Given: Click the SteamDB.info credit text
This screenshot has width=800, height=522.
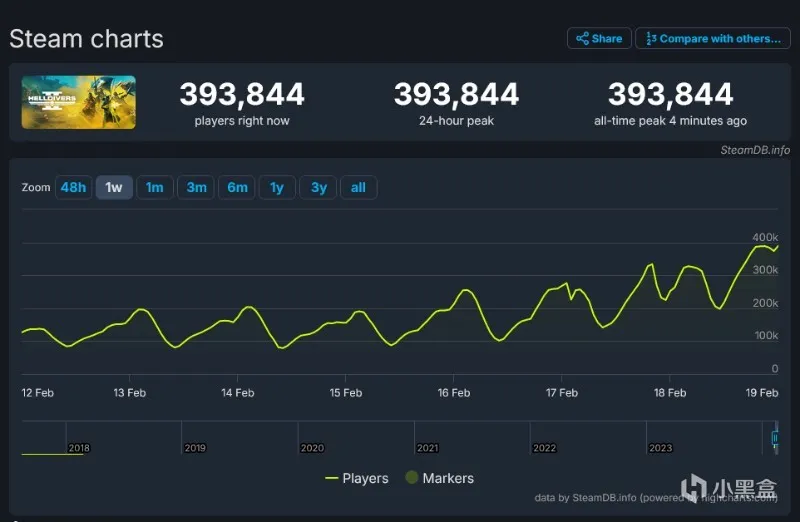Looking at the screenshot, I should point(755,150).
